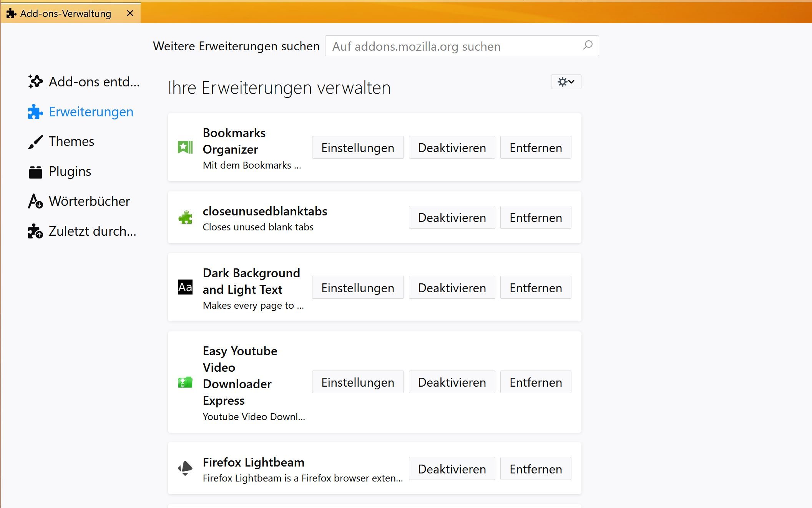Disable Firefox Lightbeam extension
The image size is (812, 508).
point(452,469)
